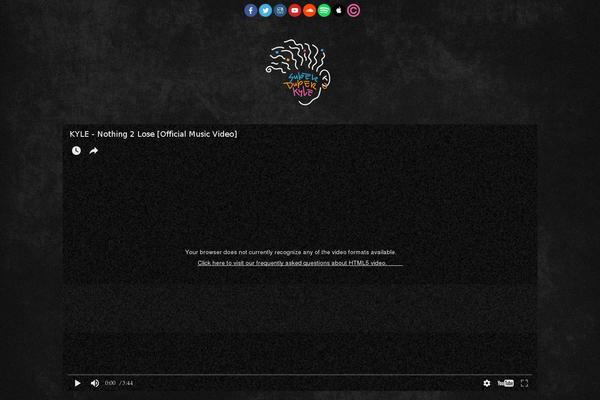
Task: Click the browser not recognized message
Action: click(x=290, y=252)
